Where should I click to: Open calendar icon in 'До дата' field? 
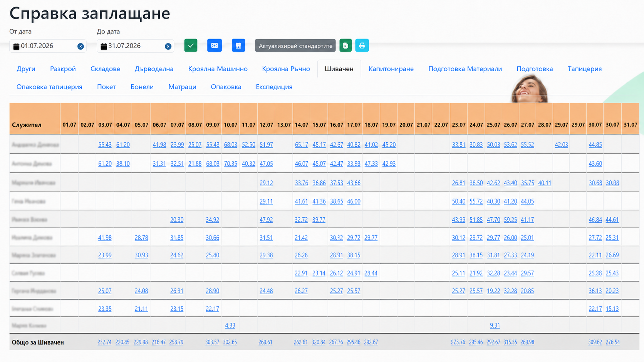pyautogui.click(x=104, y=46)
